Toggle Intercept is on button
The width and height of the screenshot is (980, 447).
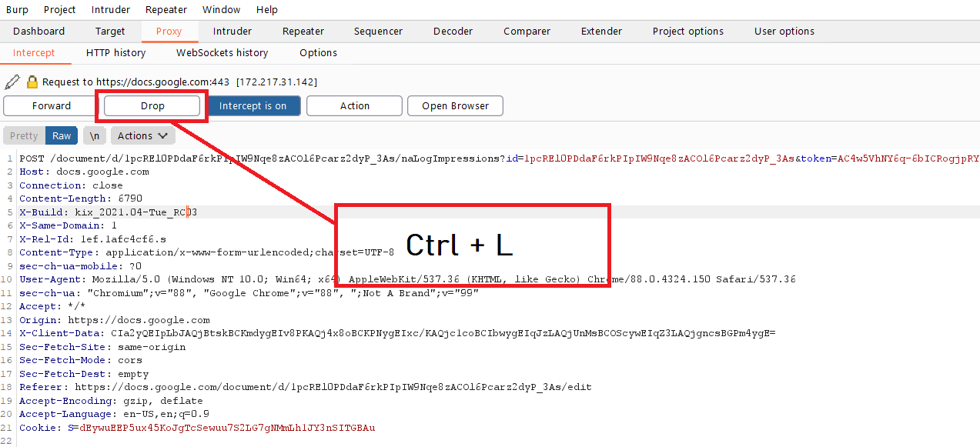click(254, 105)
